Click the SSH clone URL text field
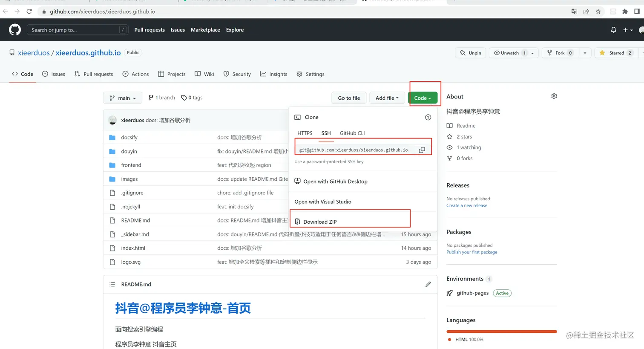Screen dimensions: 644x349 point(354,150)
